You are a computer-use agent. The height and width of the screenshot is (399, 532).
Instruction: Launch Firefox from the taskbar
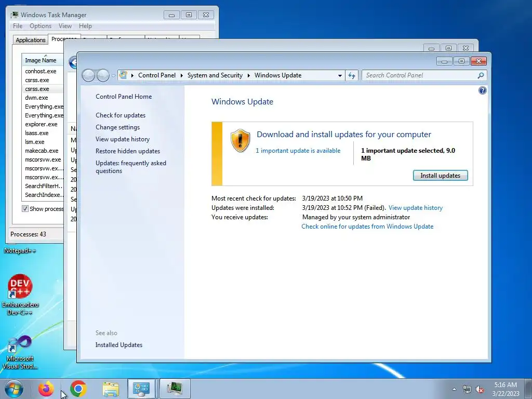46,389
